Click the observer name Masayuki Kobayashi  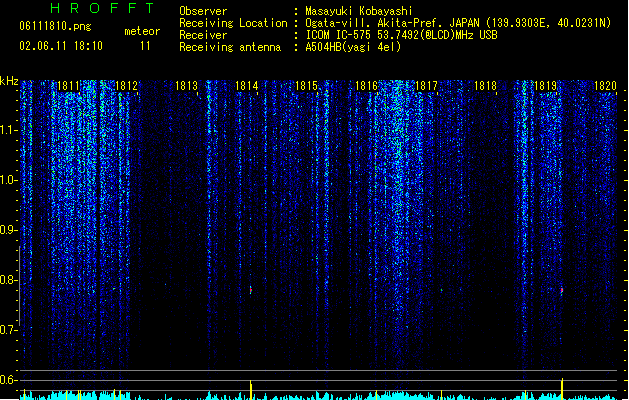(359, 11)
